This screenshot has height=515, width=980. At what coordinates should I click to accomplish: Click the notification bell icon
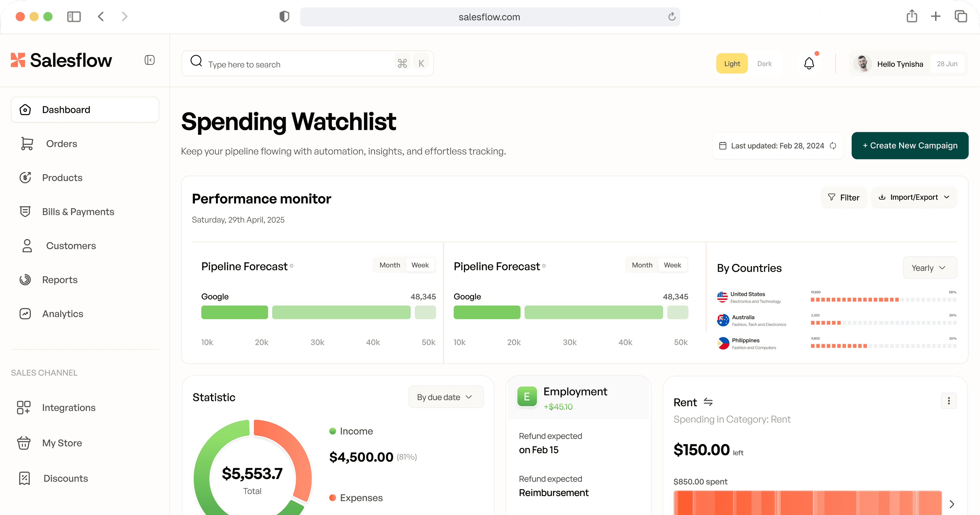coord(809,63)
